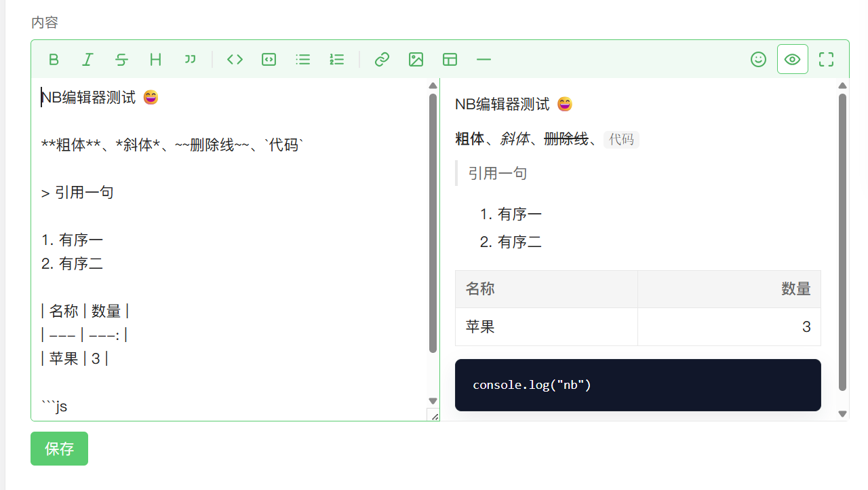Place cursor in the markdown line '> 引用一句'
Viewport: 868px width, 490px height.
[x=77, y=192]
